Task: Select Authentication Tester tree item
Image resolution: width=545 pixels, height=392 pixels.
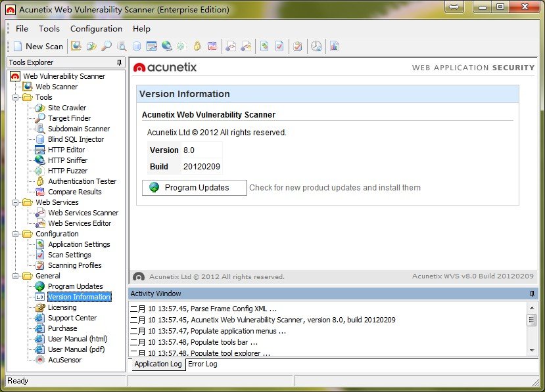Action: coord(82,181)
